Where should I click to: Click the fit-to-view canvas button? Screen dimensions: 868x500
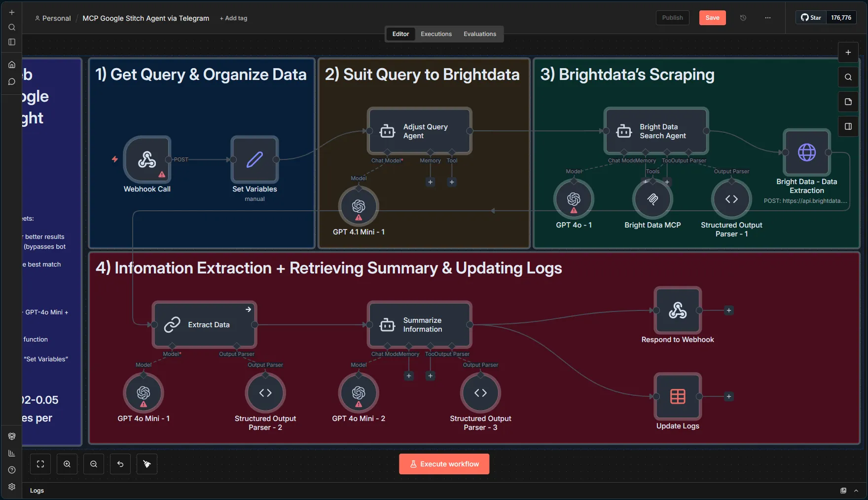tap(40, 464)
